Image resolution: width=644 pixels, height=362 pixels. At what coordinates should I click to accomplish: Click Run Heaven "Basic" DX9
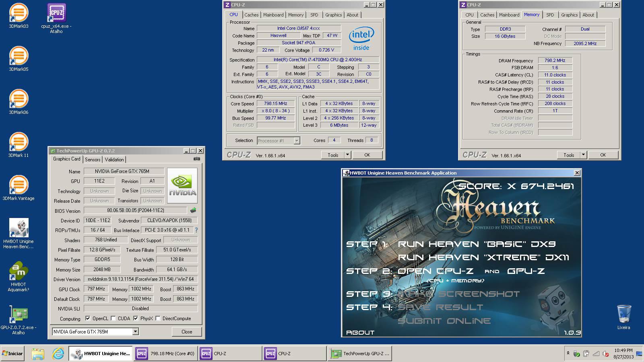(477, 244)
